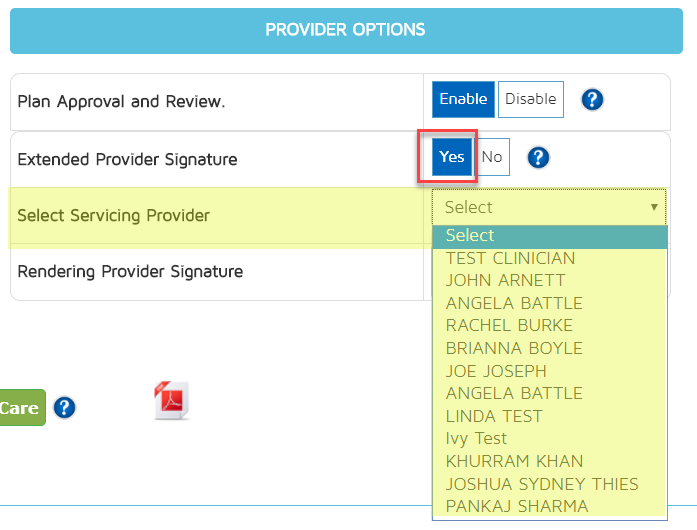Set Extended Provider Signature to No
Viewport: 697px width, 530px height.
[492, 157]
